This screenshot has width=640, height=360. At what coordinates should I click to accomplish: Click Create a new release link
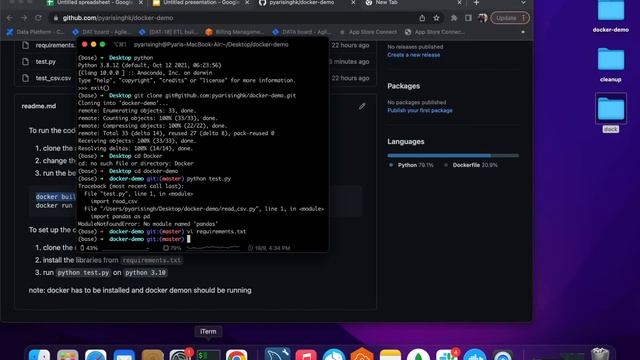click(413, 55)
